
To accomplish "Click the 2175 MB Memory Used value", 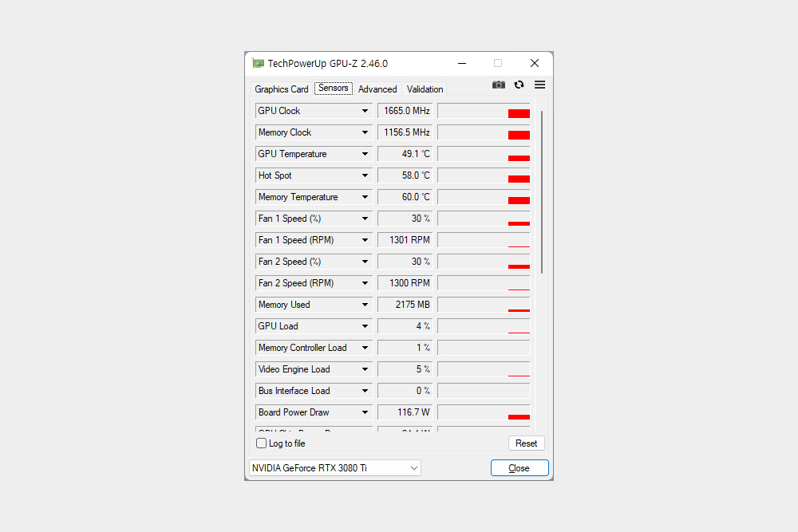I will click(405, 305).
